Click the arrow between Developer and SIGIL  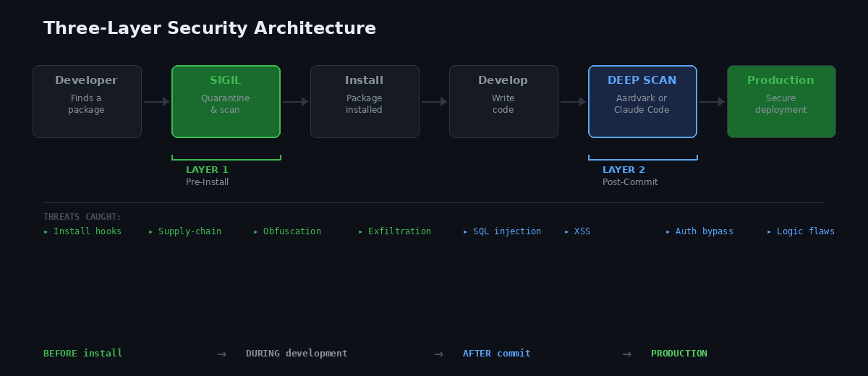tap(156, 102)
